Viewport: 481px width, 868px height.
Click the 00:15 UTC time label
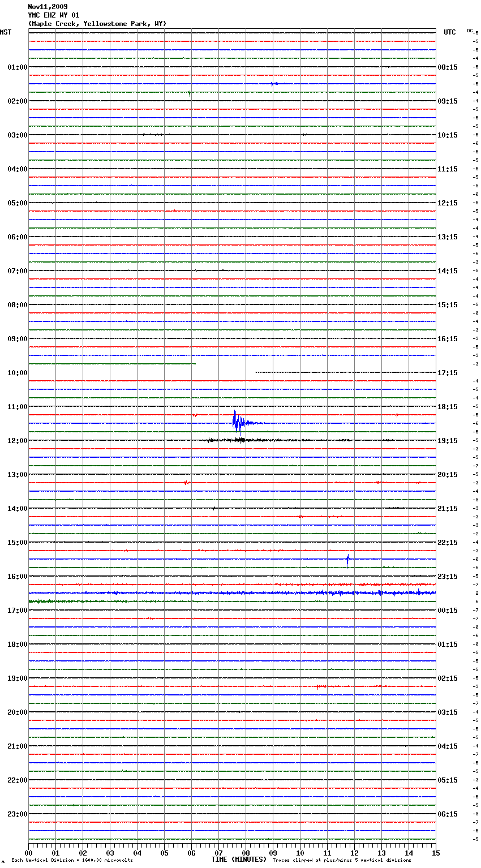(x=448, y=611)
